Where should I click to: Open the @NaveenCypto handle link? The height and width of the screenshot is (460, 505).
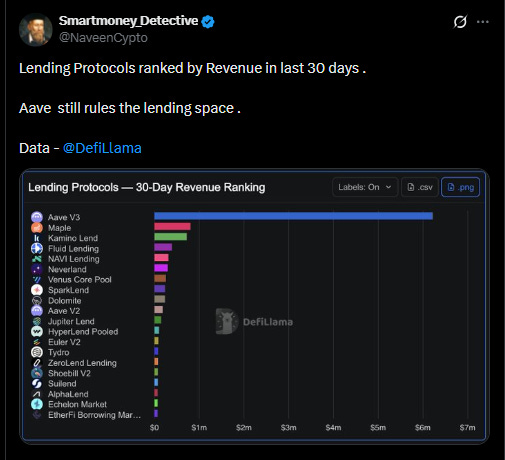(103, 38)
